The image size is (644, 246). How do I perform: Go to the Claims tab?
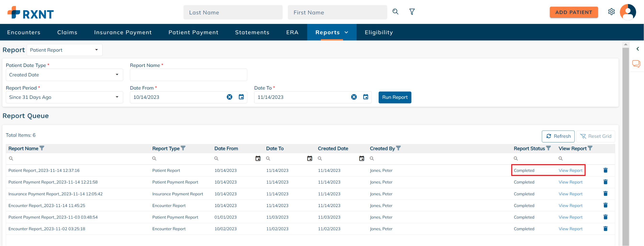[67, 33]
